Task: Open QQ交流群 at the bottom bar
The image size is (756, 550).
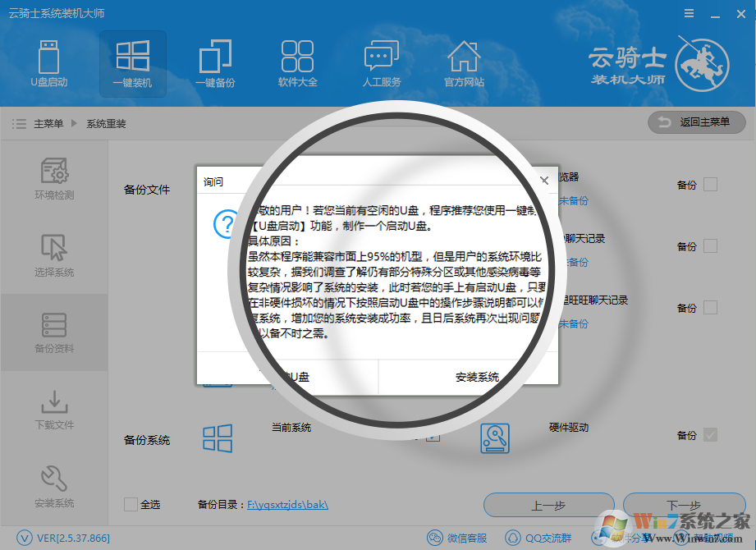Action: [x=541, y=537]
